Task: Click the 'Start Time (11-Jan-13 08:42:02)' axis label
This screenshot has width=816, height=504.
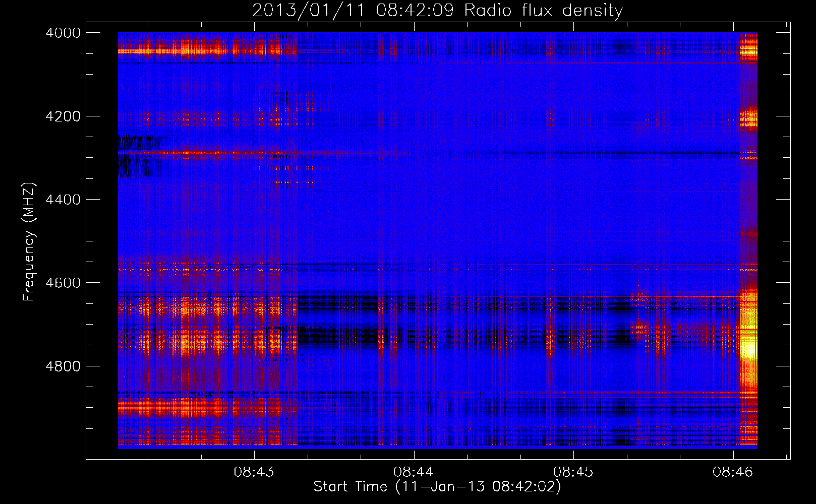Action: pos(437,487)
